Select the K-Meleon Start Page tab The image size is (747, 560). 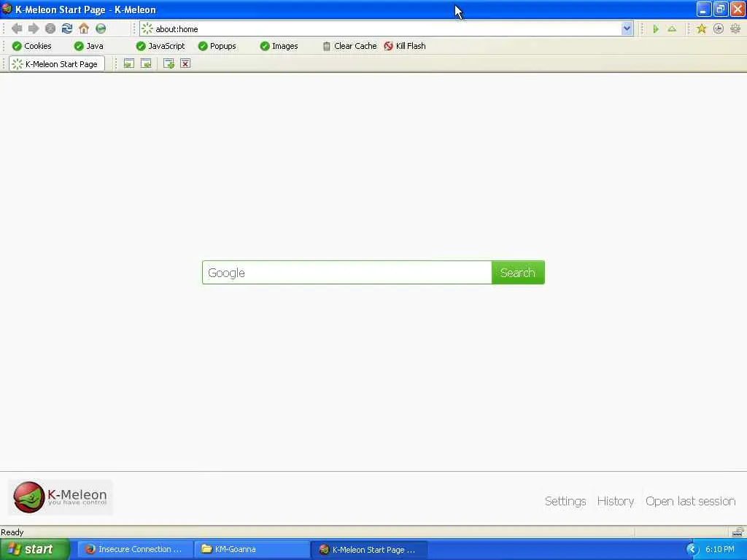[57, 64]
